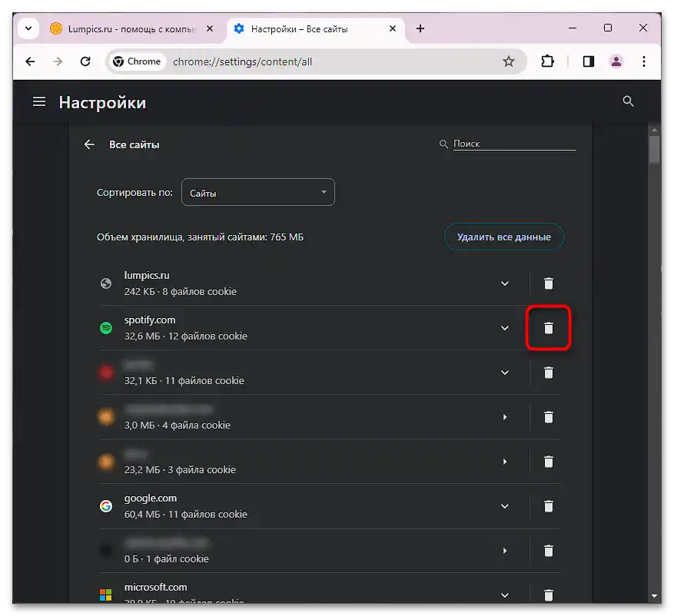
Task: Reload the current page
Action: (85, 61)
